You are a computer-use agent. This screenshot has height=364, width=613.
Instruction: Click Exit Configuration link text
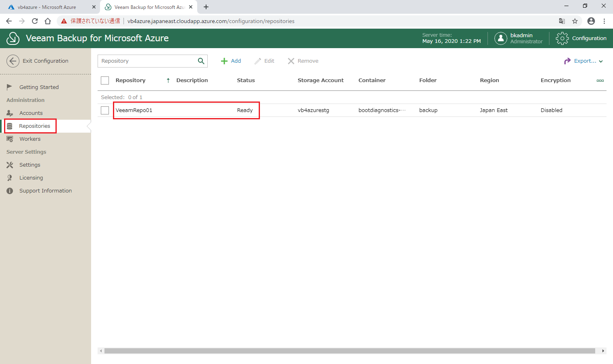45,61
